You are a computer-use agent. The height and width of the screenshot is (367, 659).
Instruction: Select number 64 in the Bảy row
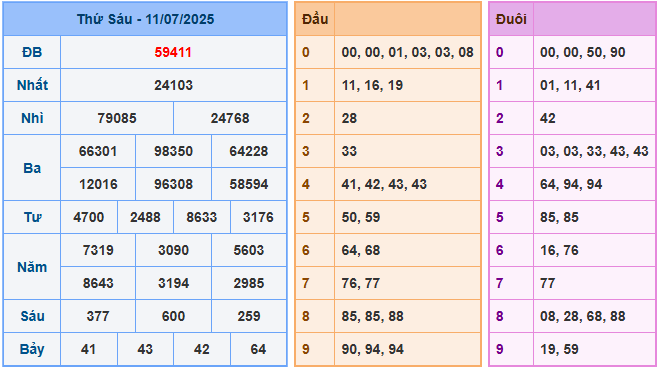tap(258, 349)
